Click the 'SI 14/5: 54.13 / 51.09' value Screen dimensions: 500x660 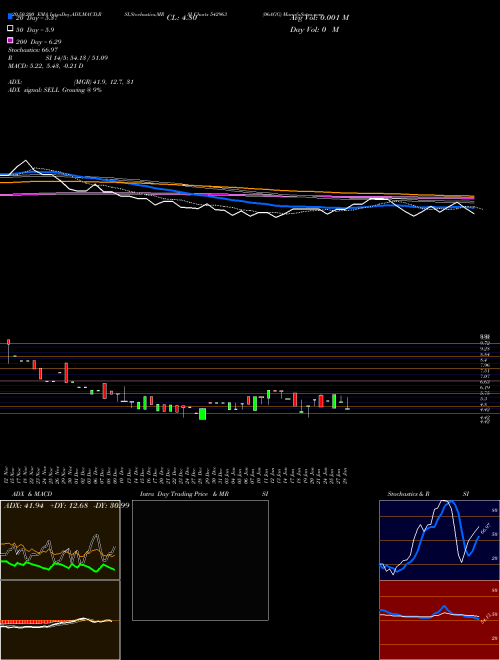tap(79, 58)
